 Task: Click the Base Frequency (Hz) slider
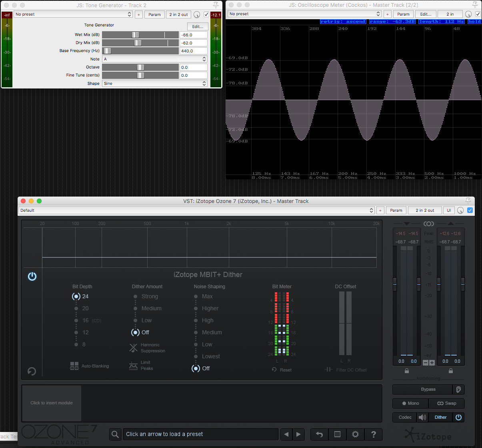point(140,51)
